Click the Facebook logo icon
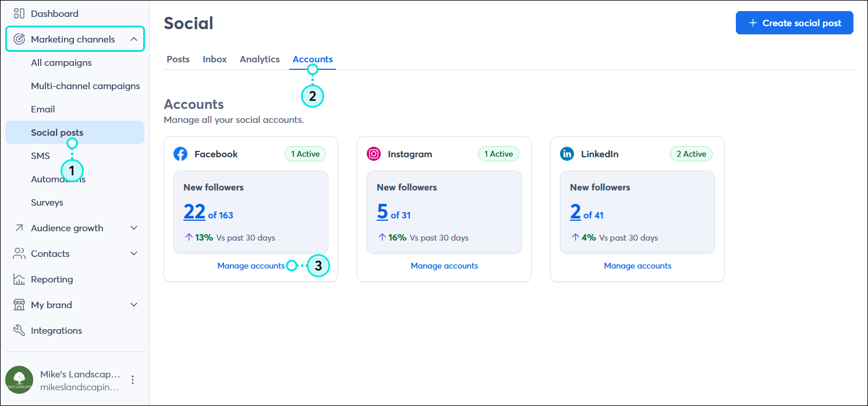Viewport: 868px width, 406px height. (180, 154)
